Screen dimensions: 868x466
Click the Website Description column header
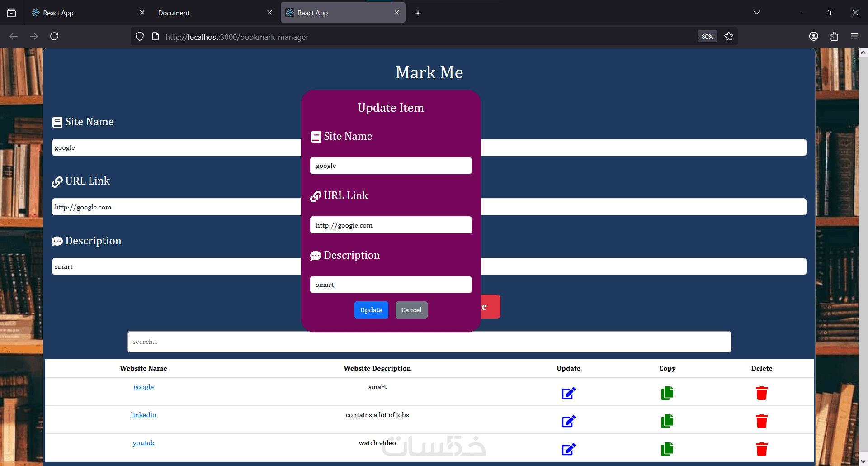pyautogui.click(x=377, y=368)
